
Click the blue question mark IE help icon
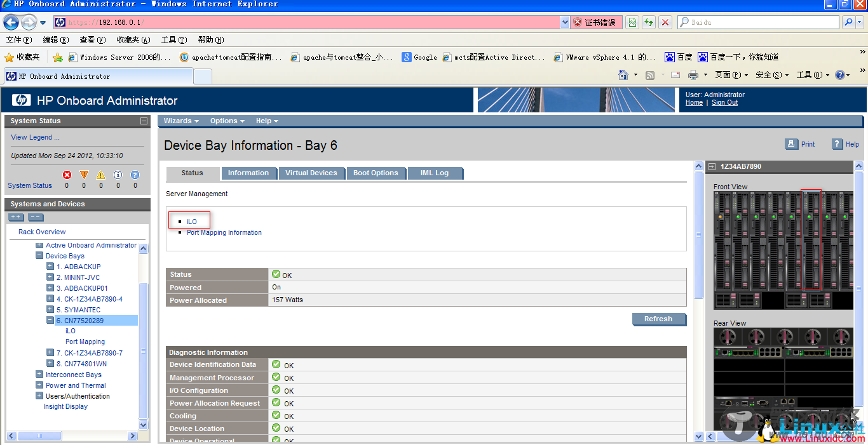(x=840, y=75)
